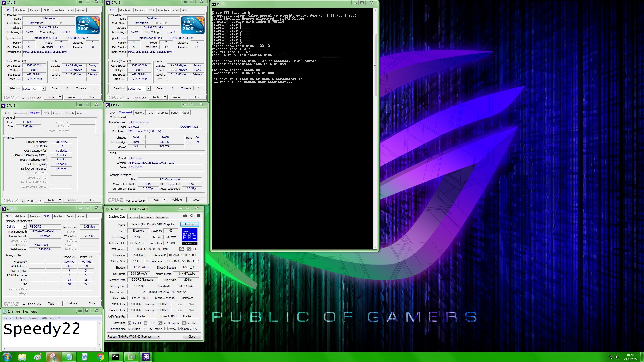
Task: Click into the Notepad text area
Action: click(x=49, y=334)
